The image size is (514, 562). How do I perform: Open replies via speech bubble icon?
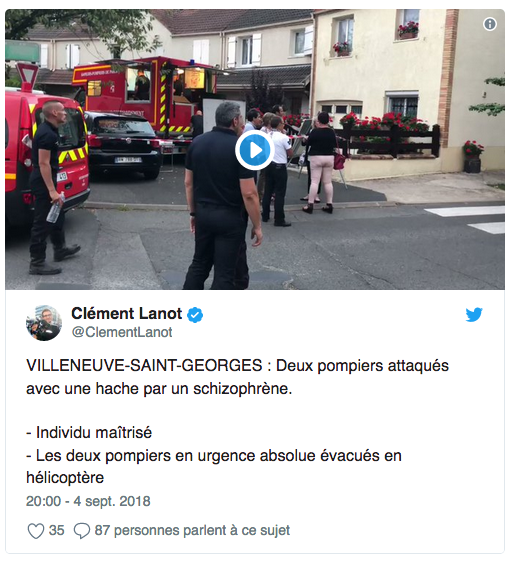click(82, 530)
